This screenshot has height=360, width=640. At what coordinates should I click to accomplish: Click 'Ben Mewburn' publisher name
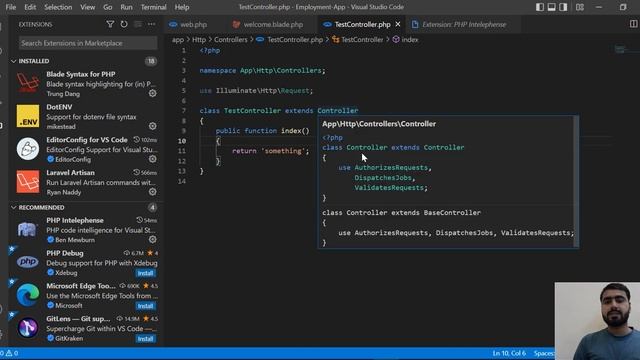click(x=75, y=240)
